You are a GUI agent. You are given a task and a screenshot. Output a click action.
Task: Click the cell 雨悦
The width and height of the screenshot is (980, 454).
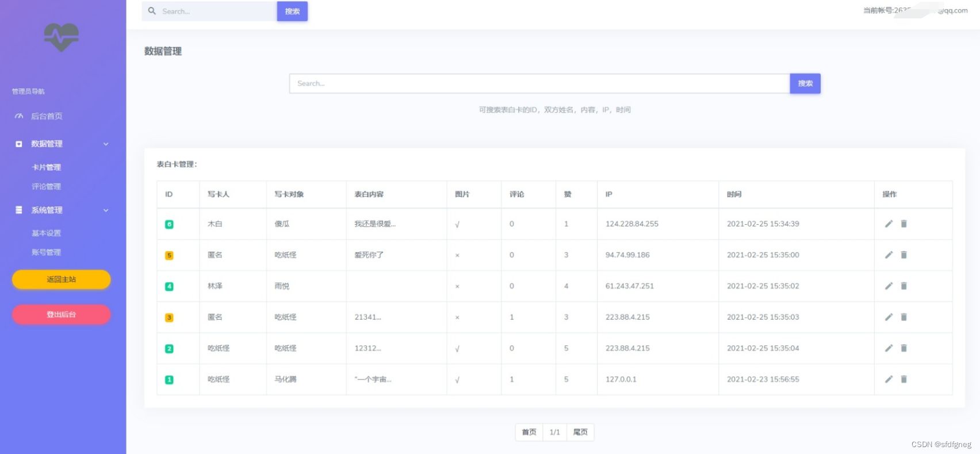pos(282,286)
